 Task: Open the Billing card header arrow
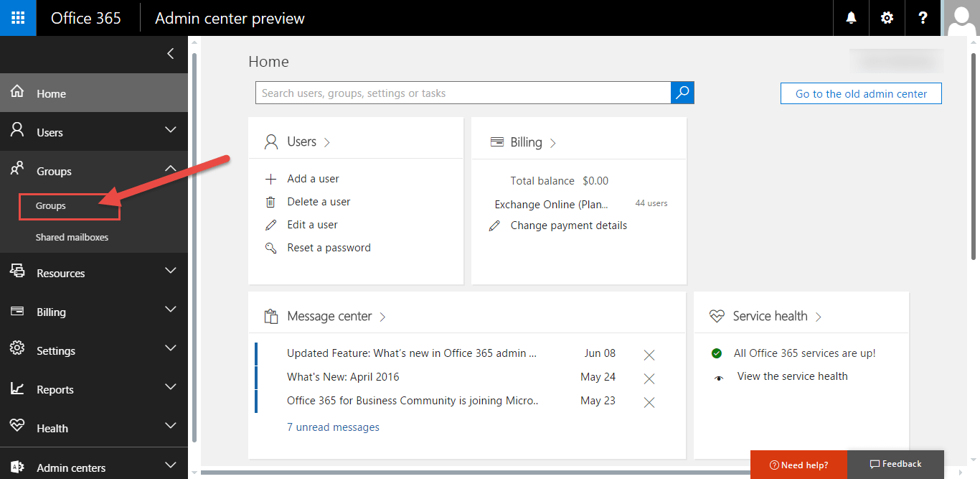point(552,144)
